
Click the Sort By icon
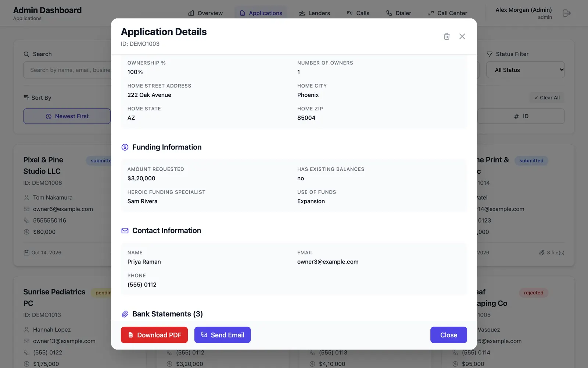point(26,98)
